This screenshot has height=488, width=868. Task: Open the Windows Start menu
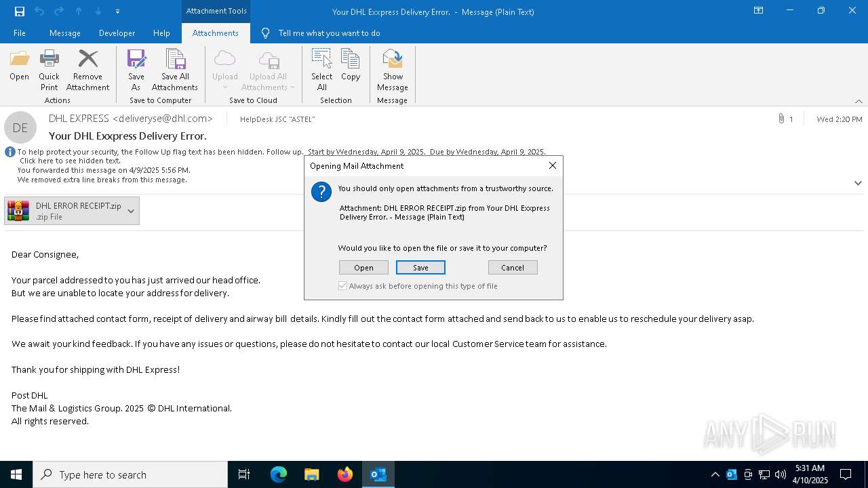pos(16,474)
